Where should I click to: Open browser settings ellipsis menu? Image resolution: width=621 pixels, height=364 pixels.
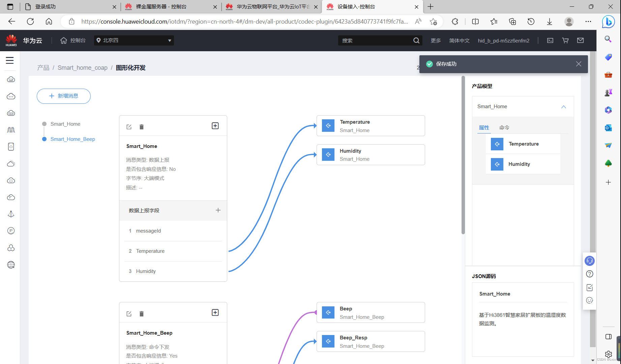click(588, 22)
